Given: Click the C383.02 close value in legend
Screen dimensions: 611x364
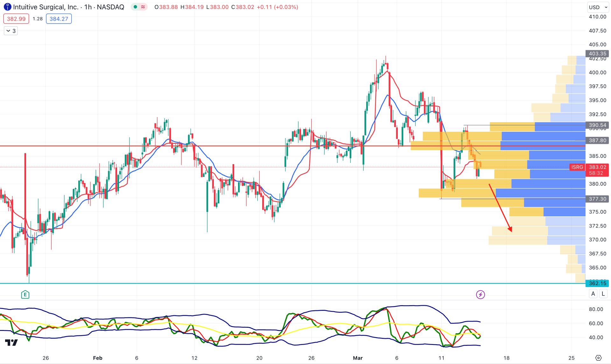Looking at the screenshot, I should (243, 7).
